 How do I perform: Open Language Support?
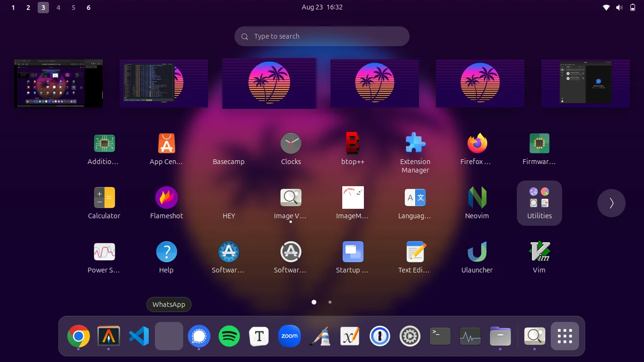click(415, 197)
